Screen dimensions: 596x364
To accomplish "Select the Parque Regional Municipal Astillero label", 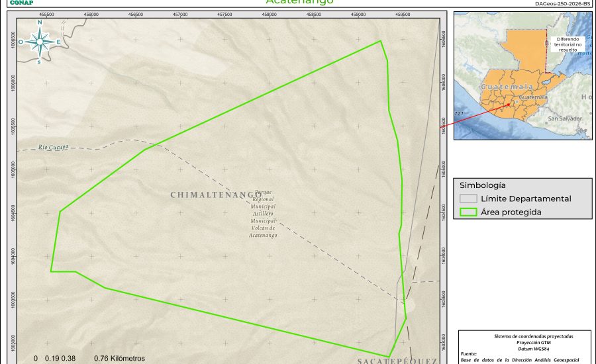I will click(x=263, y=213).
